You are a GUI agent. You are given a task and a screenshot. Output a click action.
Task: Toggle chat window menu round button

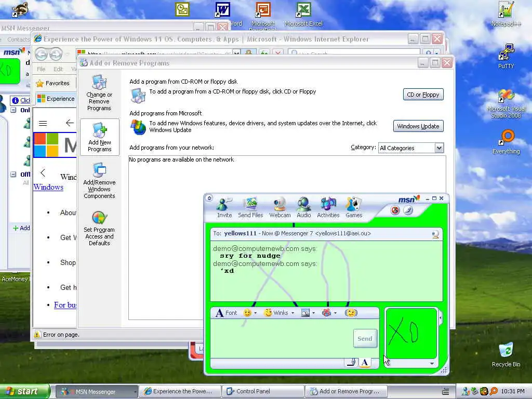[x=209, y=198]
